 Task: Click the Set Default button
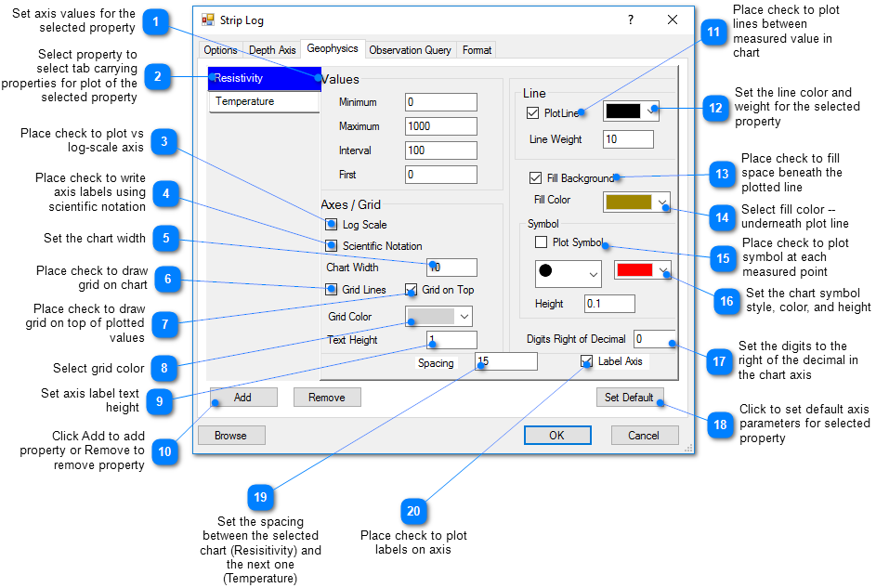point(630,397)
